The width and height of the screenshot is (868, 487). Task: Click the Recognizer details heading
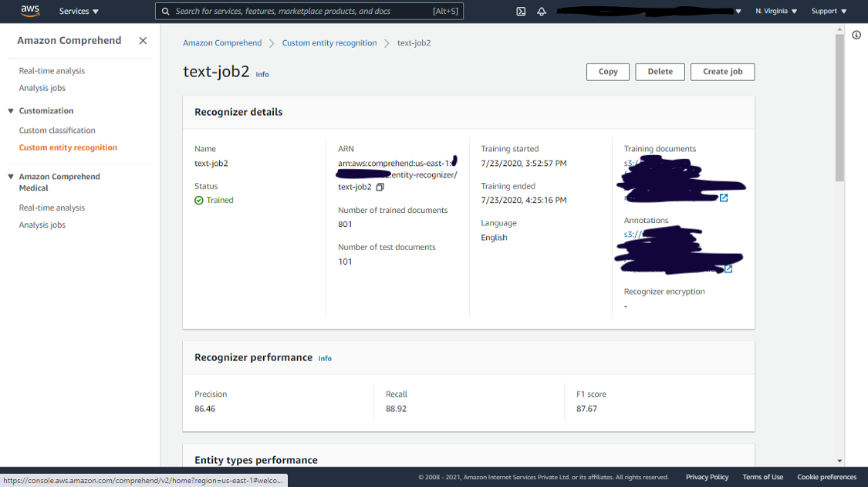pyautogui.click(x=238, y=112)
